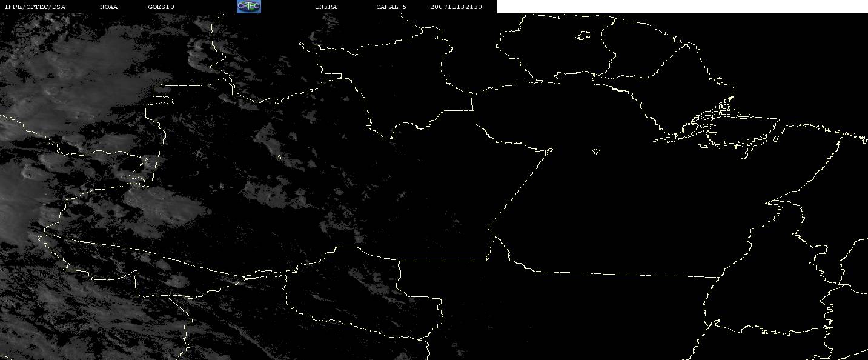
Task: Click the INFRA label
Action: (326, 7)
